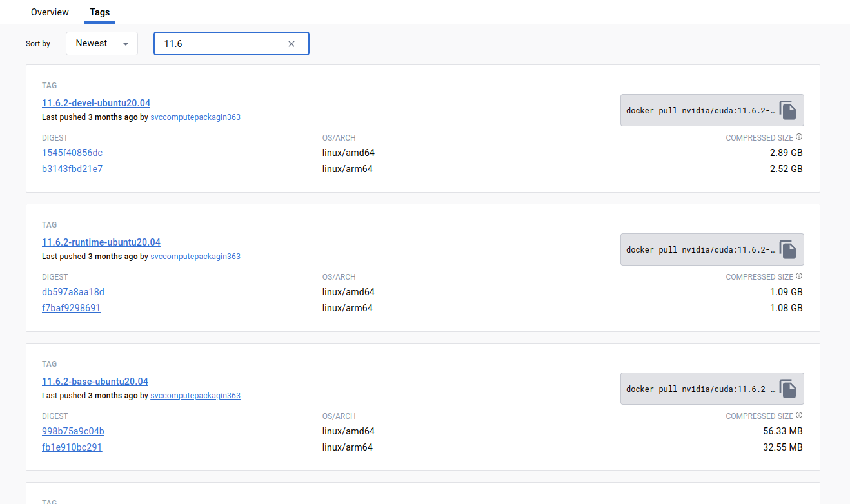Open the 11.6.2-base-ubuntu20.04 tag link

click(95, 382)
